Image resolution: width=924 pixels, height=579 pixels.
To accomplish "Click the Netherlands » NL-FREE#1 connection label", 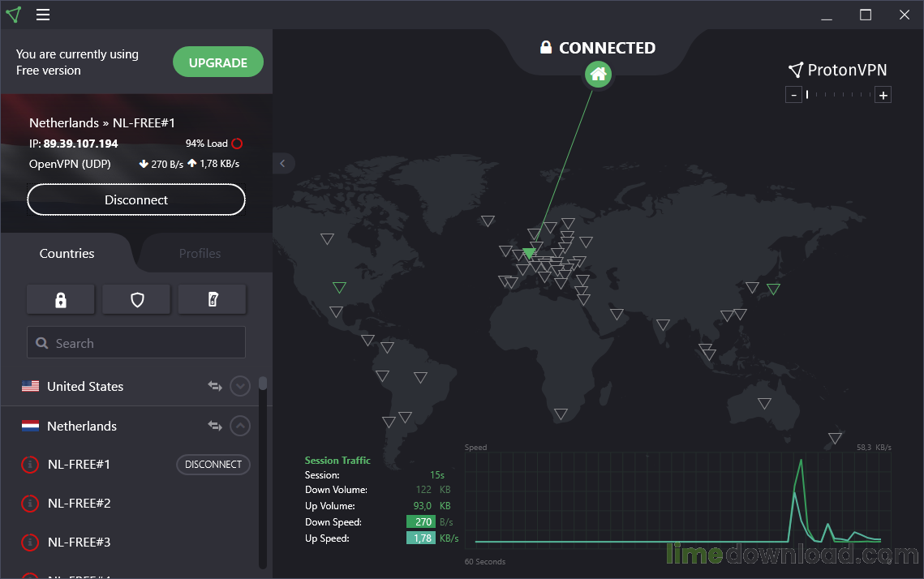I will tap(102, 123).
